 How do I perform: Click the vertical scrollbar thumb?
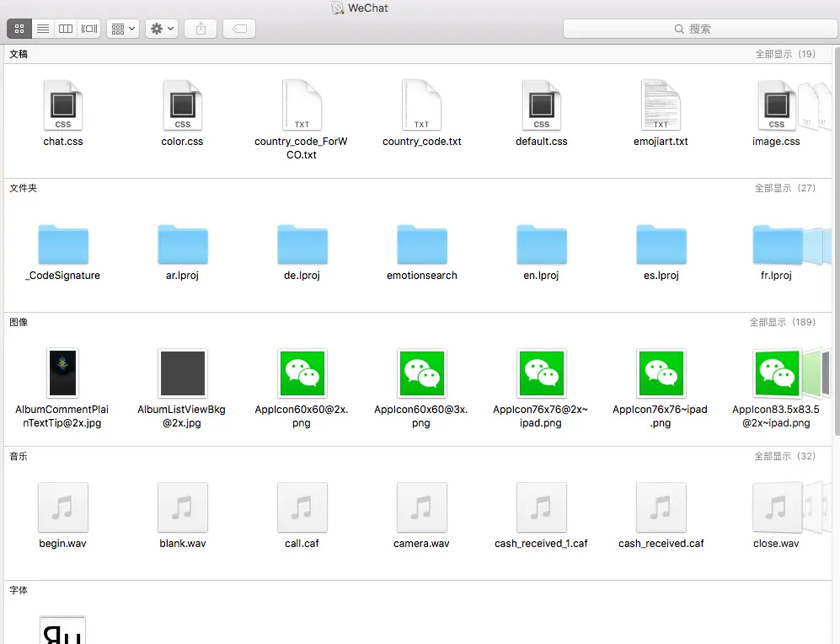[837, 241]
